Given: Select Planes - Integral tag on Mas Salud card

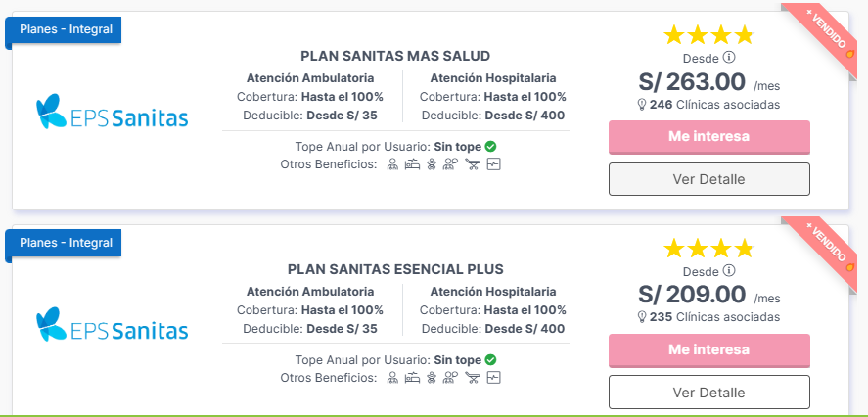Looking at the screenshot, I should (66, 29).
